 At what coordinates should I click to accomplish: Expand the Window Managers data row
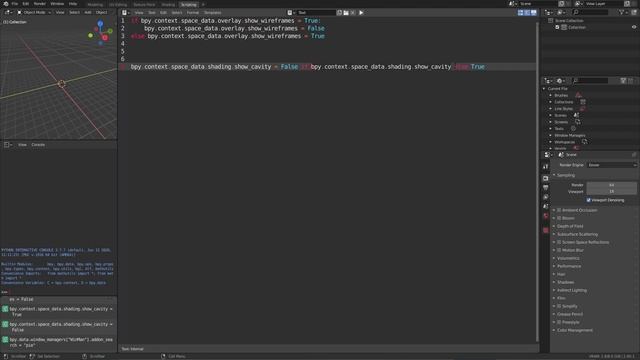551,136
